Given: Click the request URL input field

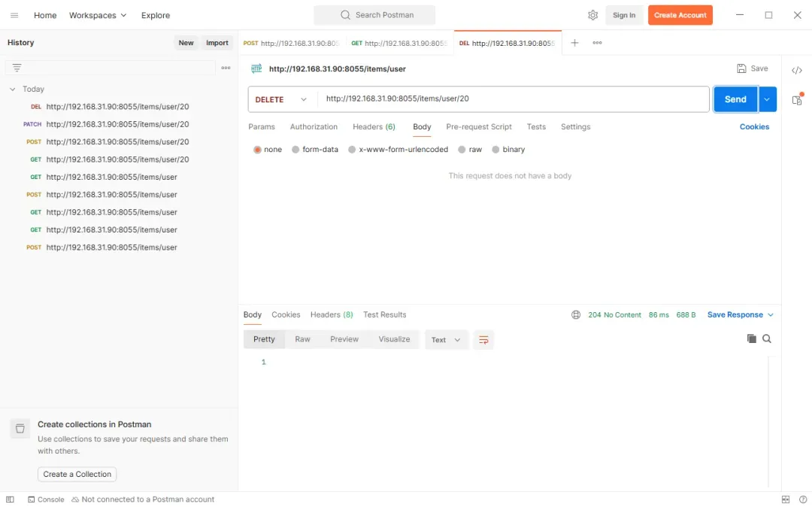Looking at the screenshot, I should [513, 99].
